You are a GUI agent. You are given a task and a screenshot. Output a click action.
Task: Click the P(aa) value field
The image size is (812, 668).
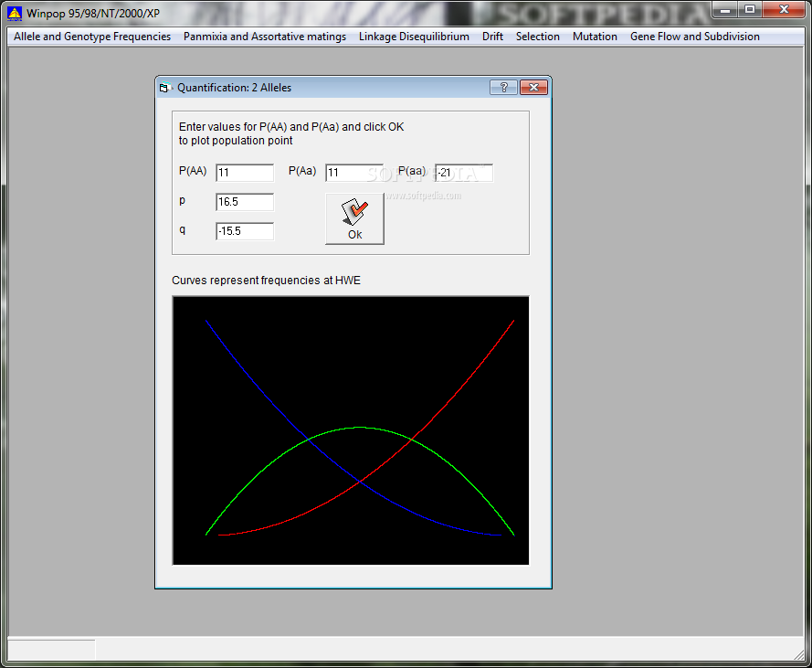464,173
